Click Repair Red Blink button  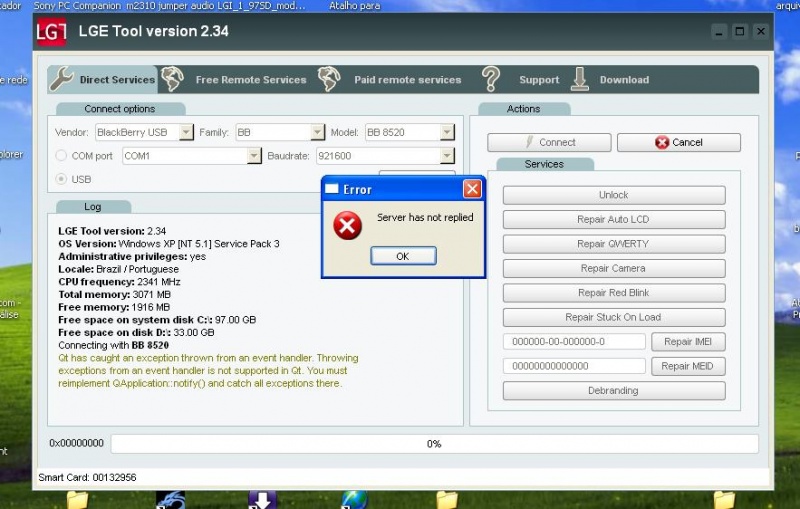(x=614, y=293)
